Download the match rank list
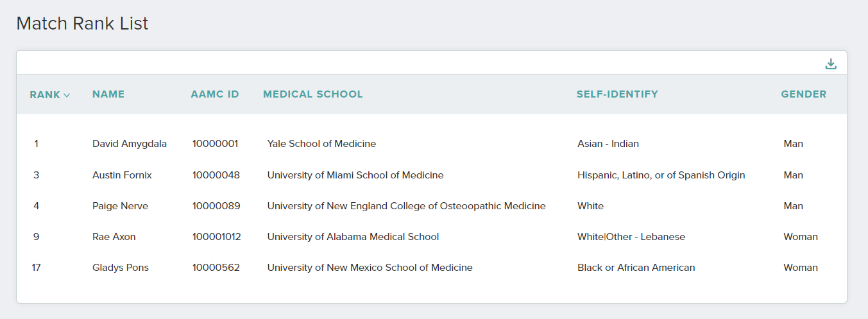Image resolution: width=868 pixels, height=319 pixels. click(x=831, y=64)
